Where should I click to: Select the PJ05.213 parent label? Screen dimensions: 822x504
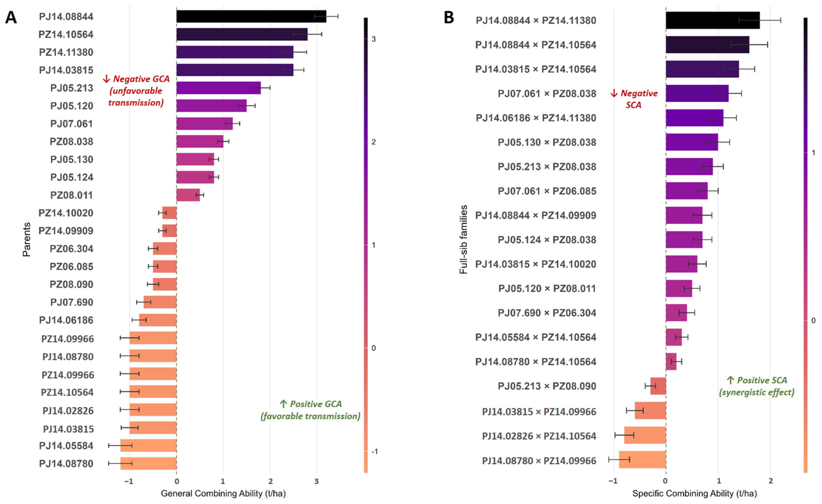pyautogui.click(x=72, y=88)
